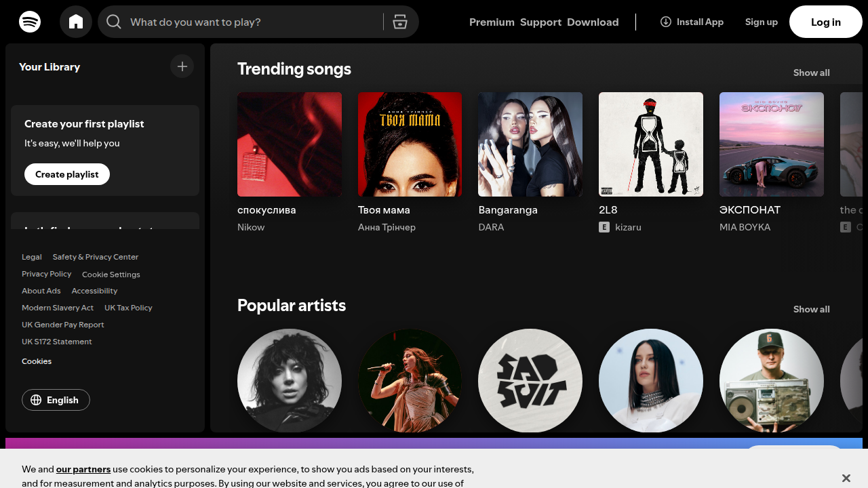This screenshot has width=868, height=488.
Task: Open the Support menu item
Action: click(540, 22)
